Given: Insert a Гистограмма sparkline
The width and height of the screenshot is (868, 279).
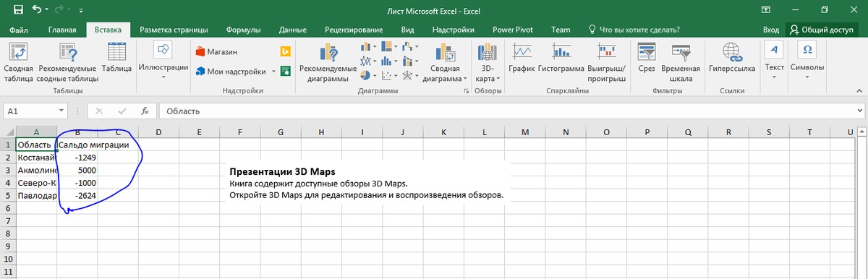Looking at the screenshot, I should coord(561,58).
